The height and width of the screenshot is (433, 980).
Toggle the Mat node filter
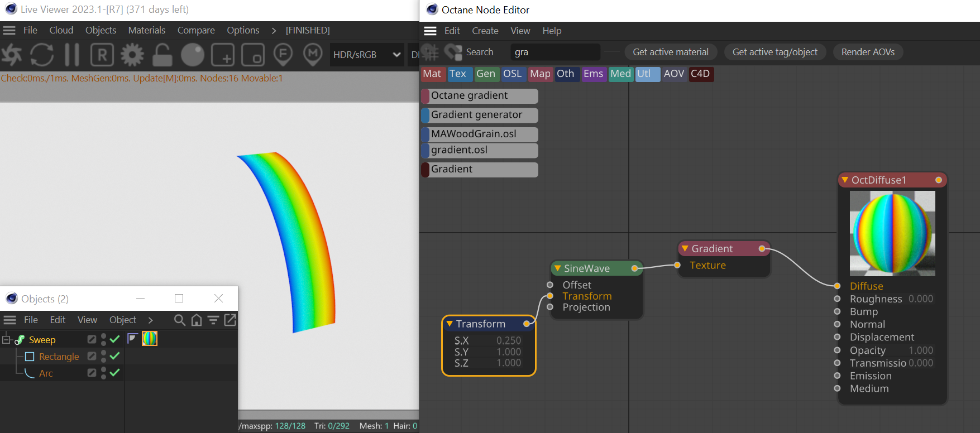432,74
